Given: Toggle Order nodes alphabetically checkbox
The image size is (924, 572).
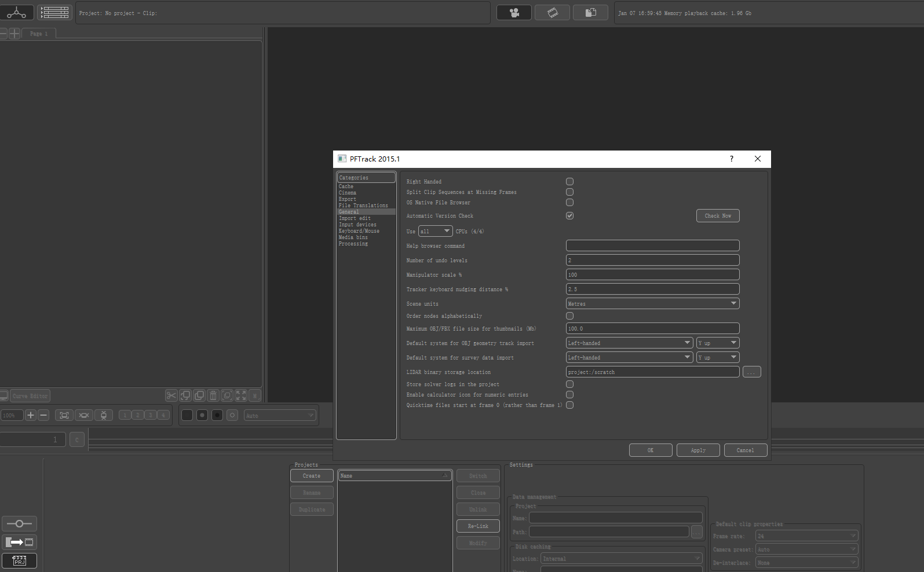Looking at the screenshot, I should (569, 316).
